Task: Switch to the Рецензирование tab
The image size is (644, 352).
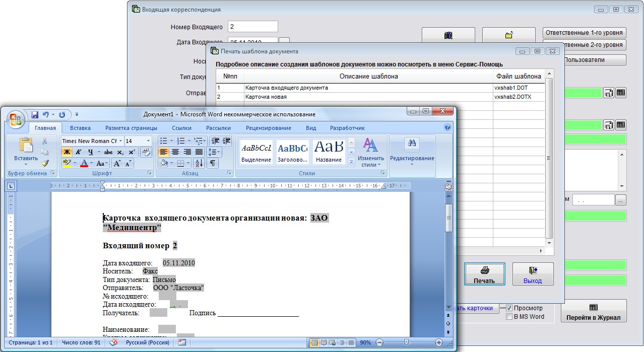Action: point(269,128)
